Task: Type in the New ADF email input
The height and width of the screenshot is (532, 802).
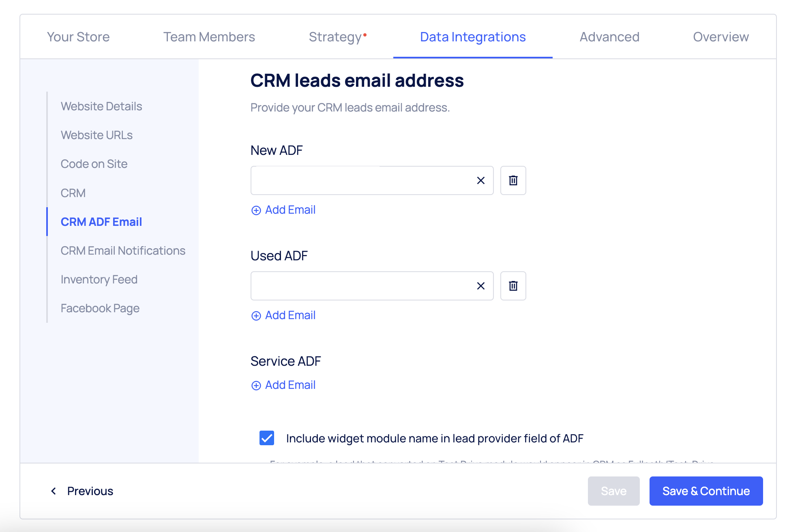Action: [x=361, y=180]
